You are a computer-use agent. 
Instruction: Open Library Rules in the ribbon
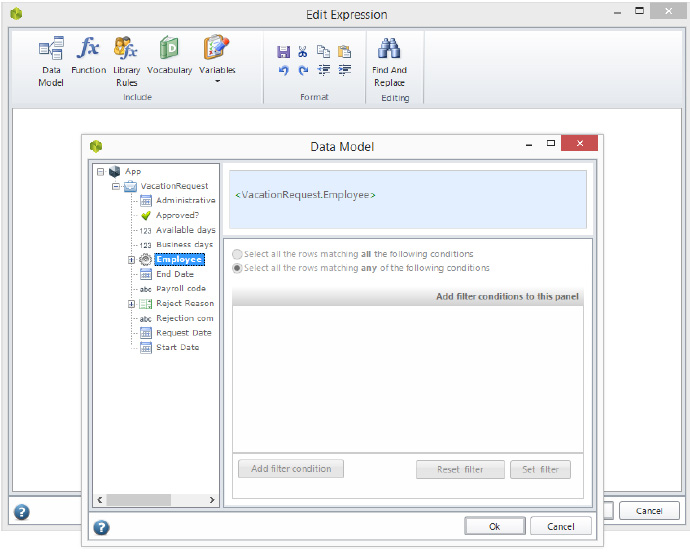(126, 61)
